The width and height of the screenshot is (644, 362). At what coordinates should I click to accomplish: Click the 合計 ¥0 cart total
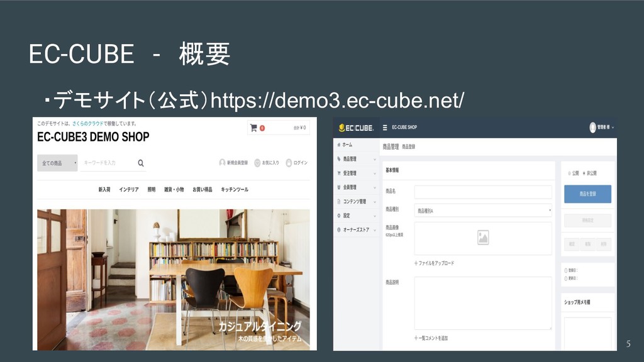pyautogui.click(x=300, y=128)
